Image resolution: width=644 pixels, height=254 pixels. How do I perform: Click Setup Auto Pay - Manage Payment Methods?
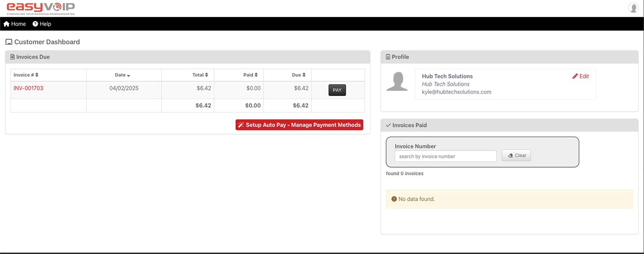click(299, 125)
